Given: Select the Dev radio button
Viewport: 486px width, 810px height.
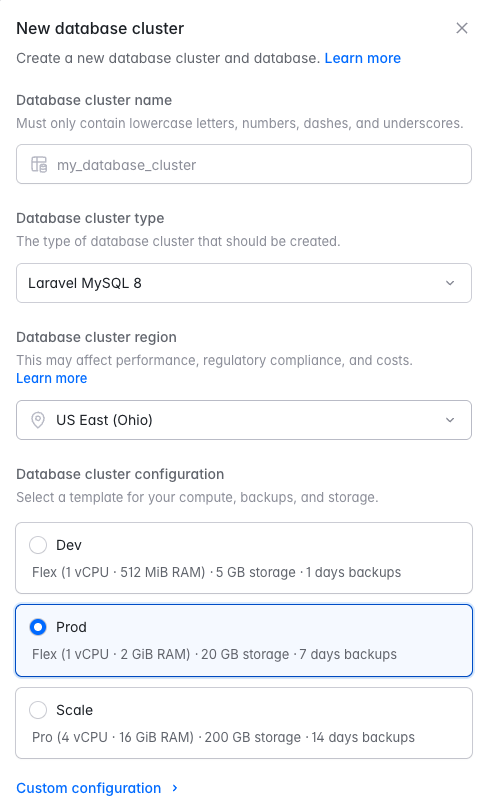Looking at the screenshot, I should 38,545.
